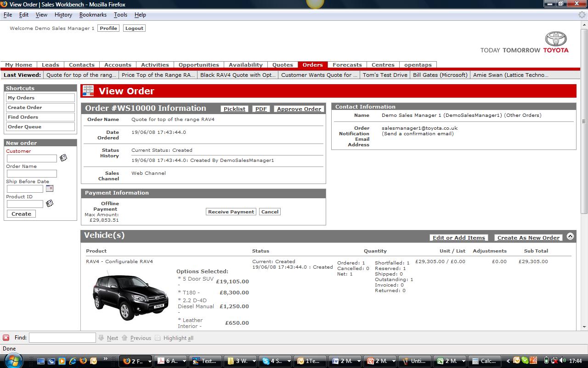
Task: Find next match arrow
Action: (101, 338)
